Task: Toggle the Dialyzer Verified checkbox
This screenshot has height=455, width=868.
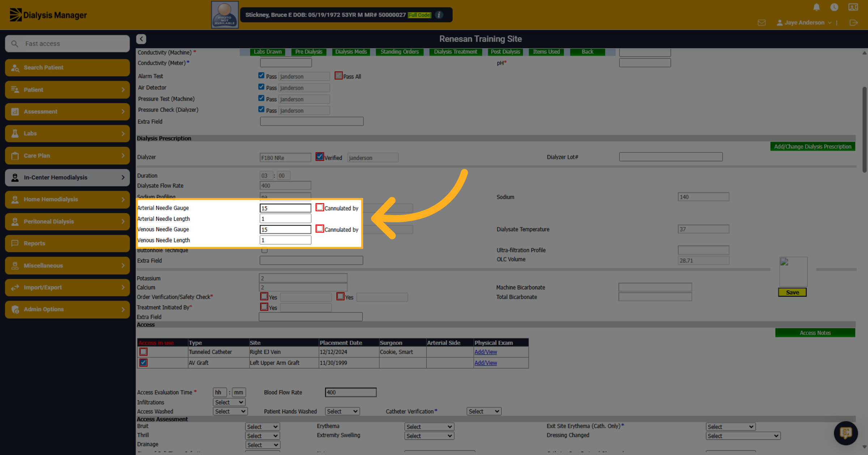Action: tap(319, 157)
